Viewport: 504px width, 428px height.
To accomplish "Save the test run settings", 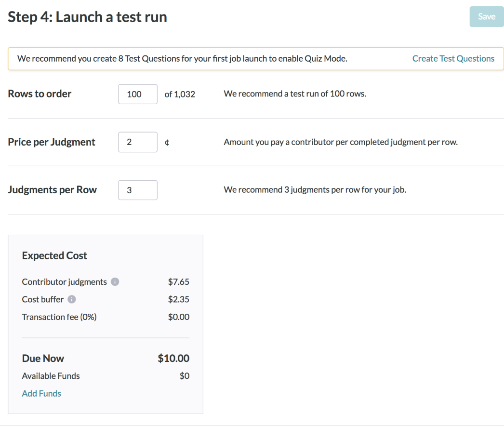I will click(486, 16).
